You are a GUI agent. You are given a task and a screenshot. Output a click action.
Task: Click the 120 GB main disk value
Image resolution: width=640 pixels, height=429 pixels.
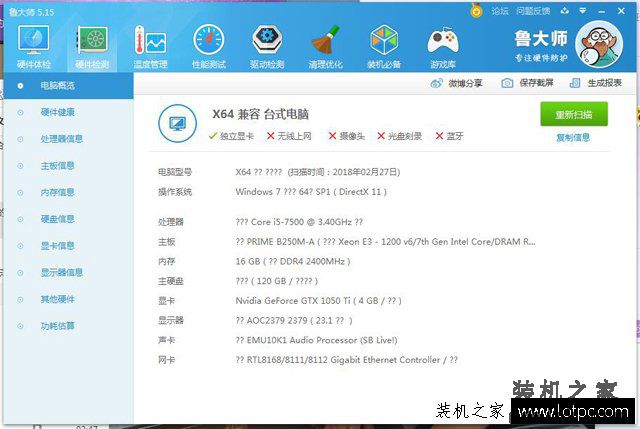(x=277, y=281)
